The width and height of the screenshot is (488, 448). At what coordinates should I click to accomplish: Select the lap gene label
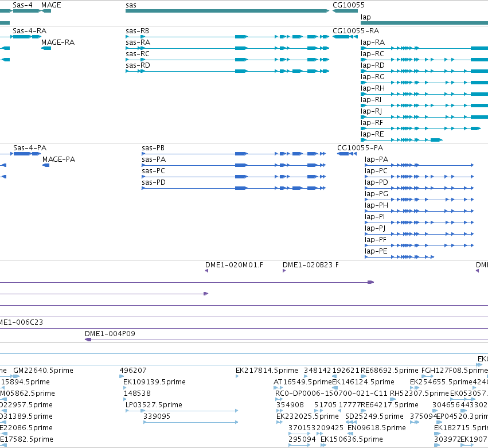(366, 17)
